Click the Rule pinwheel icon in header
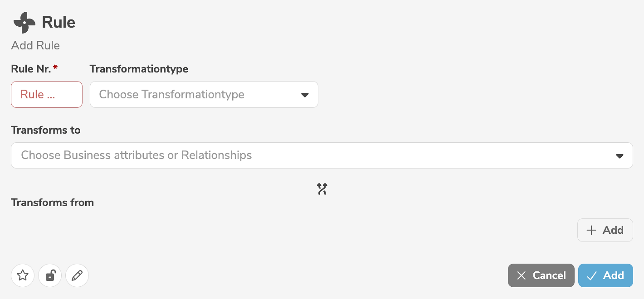The image size is (644, 299). click(x=24, y=23)
